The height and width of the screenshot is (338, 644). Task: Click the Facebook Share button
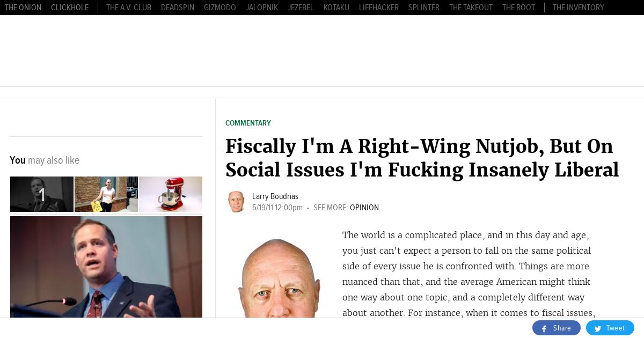point(556,328)
